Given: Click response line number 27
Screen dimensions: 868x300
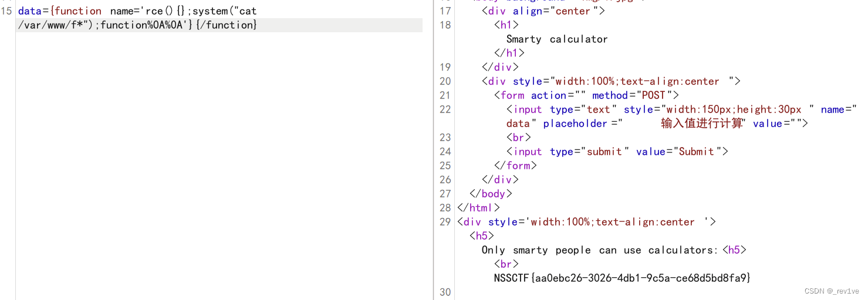Looking at the screenshot, I should tap(445, 194).
